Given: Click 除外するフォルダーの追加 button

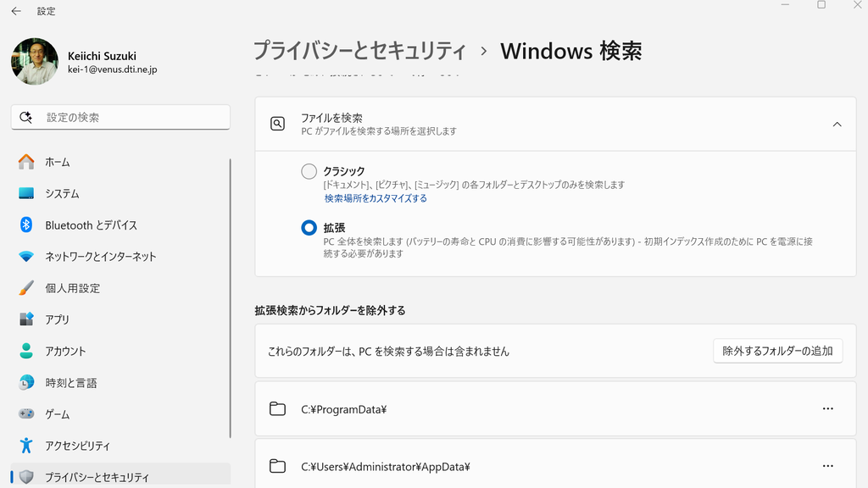Looking at the screenshot, I should (778, 351).
